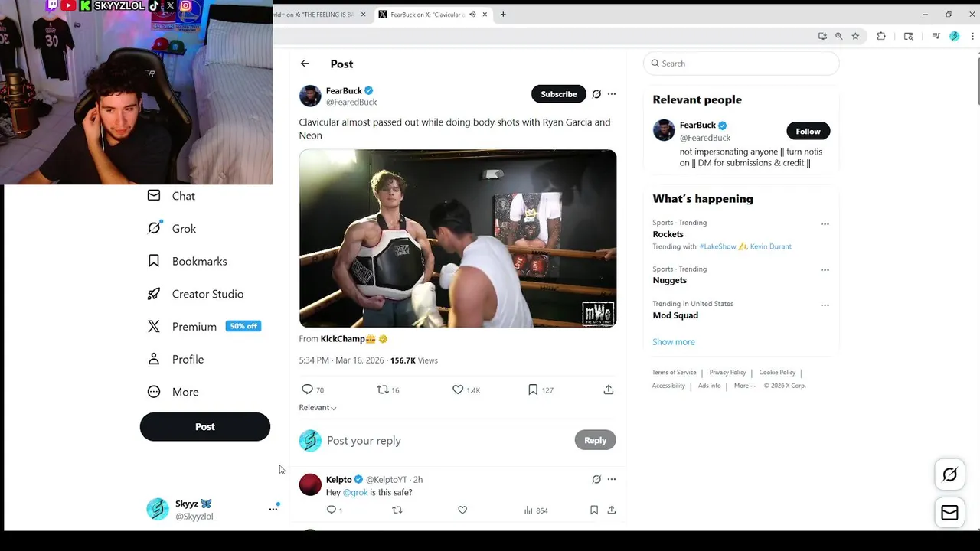The height and width of the screenshot is (551, 980).
Task: Open replies via comment icon showing 70
Action: [308, 390]
